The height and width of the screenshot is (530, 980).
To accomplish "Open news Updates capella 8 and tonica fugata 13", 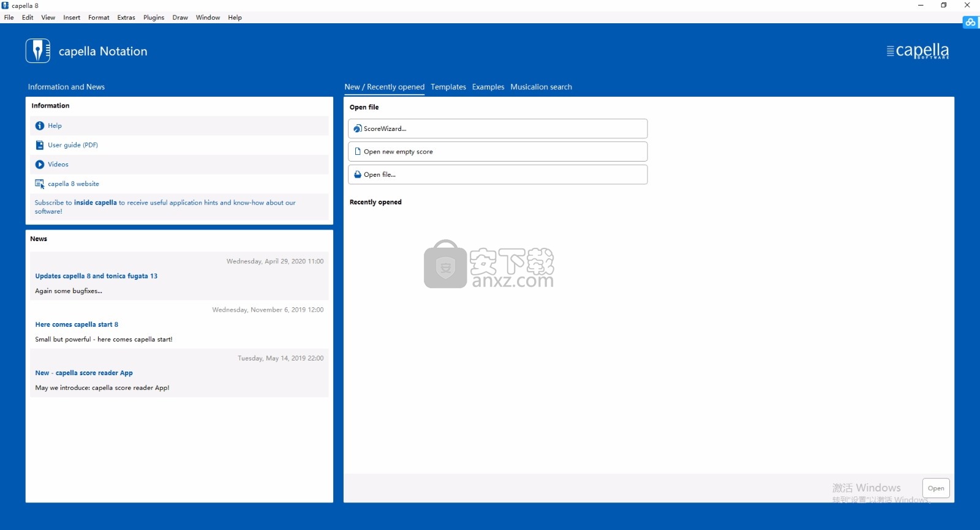I will tap(96, 276).
